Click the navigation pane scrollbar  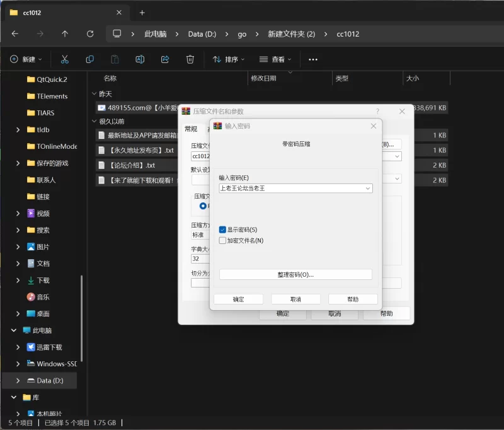pyautogui.click(x=81, y=318)
